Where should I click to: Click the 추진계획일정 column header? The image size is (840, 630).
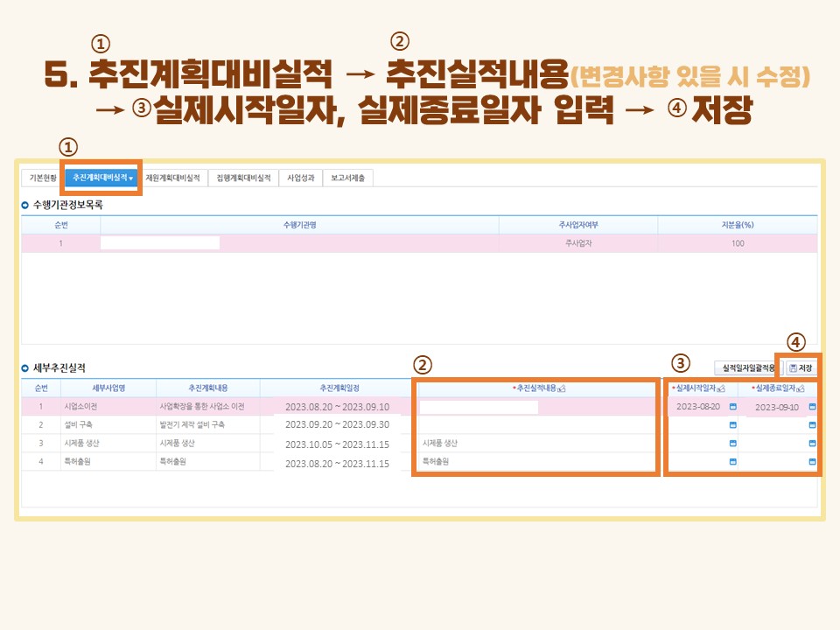pyautogui.click(x=339, y=388)
